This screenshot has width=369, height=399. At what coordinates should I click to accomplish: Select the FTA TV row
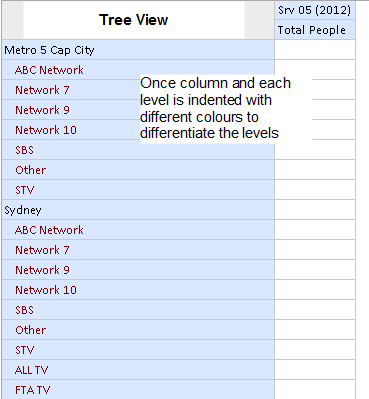138,390
